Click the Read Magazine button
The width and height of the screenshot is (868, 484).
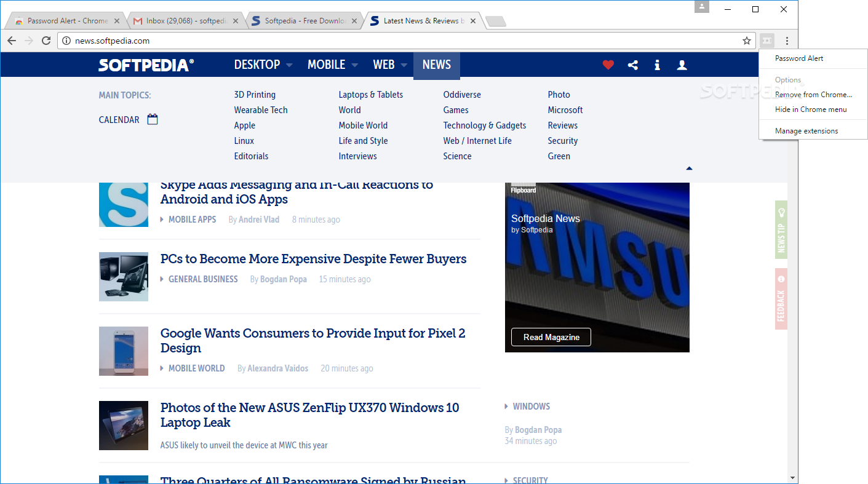click(551, 337)
